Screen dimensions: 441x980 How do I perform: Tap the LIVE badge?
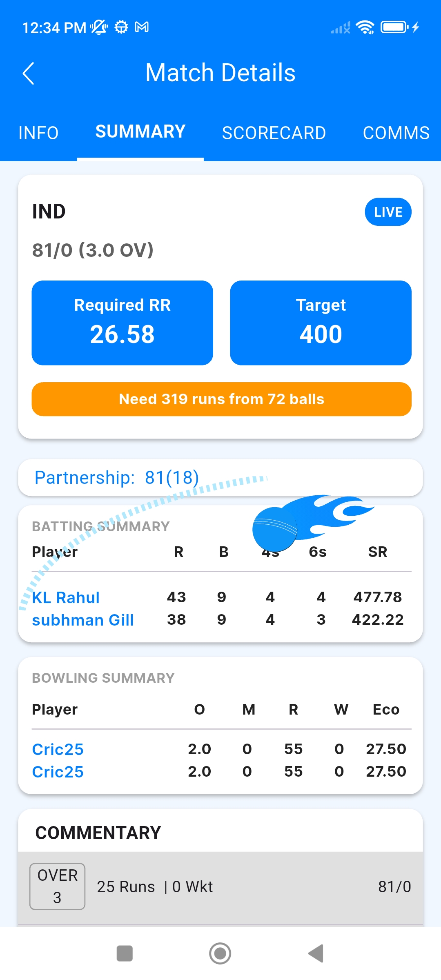point(388,212)
